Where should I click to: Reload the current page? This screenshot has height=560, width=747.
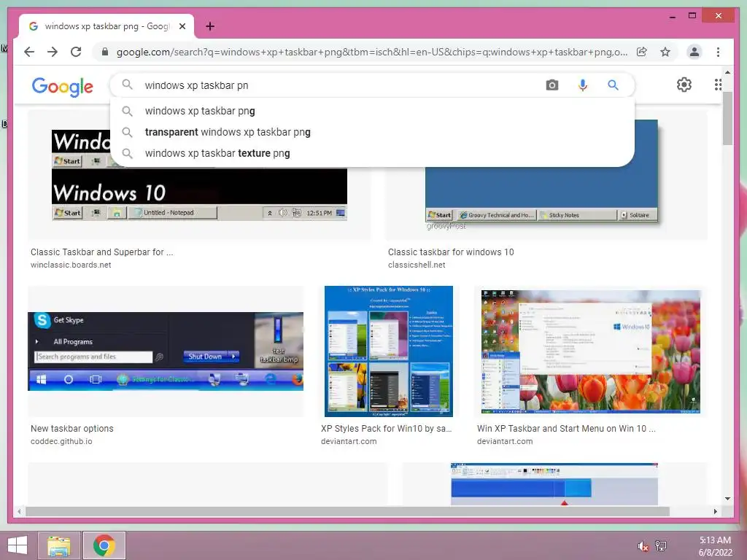click(x=76, y=52)
